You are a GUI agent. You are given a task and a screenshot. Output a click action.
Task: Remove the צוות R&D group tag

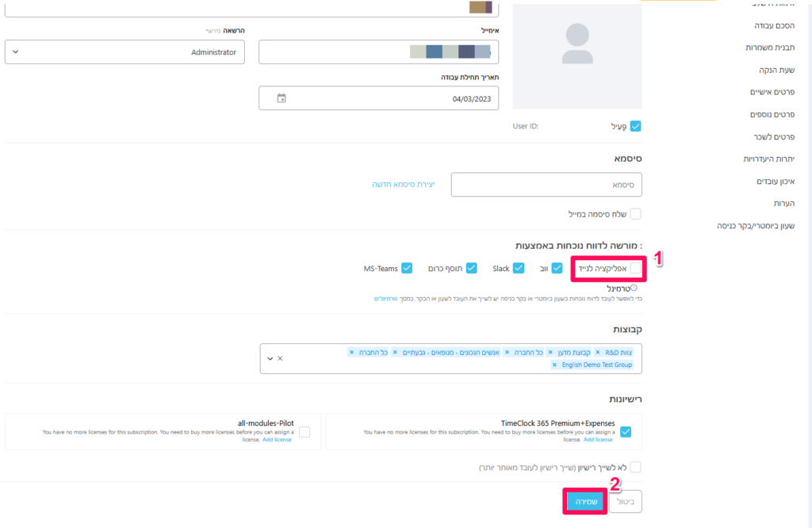pyautogui.click(x=598, y=352)
